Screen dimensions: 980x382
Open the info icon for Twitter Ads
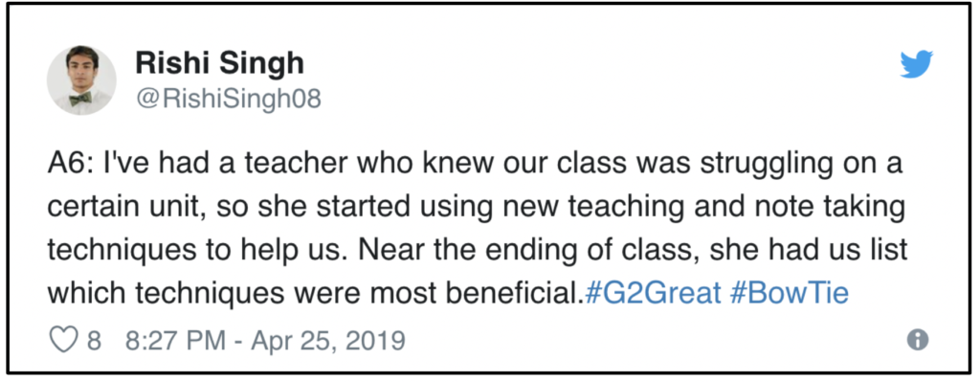(x=918, y=340)
